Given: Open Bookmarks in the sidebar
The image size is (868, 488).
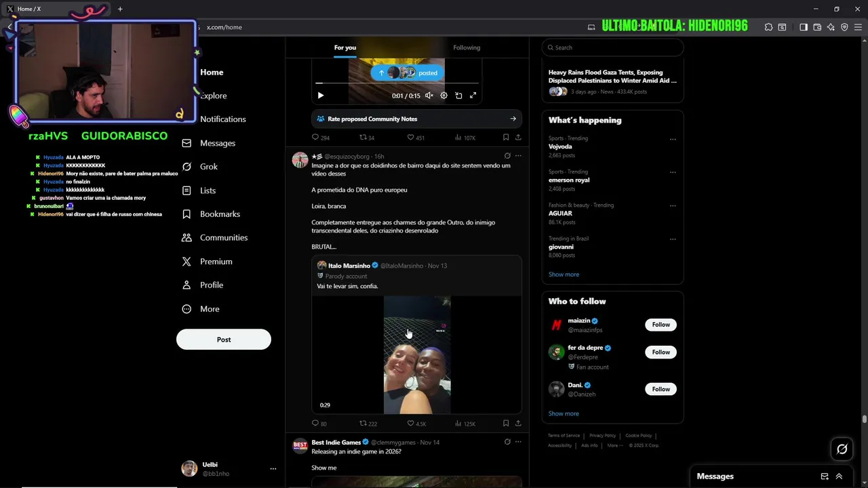Looking at the screenshot, I should pyautogui.click(x=212, y=214).
